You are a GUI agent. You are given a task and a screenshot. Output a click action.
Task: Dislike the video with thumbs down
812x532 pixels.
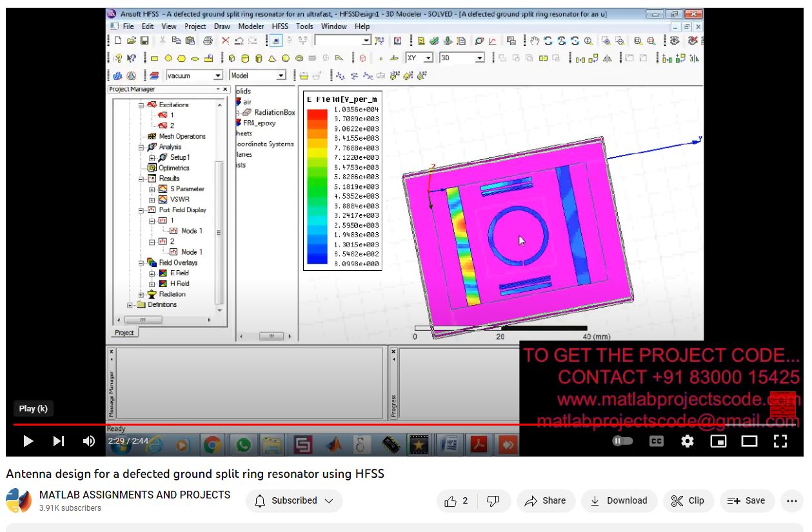(493, 501)
